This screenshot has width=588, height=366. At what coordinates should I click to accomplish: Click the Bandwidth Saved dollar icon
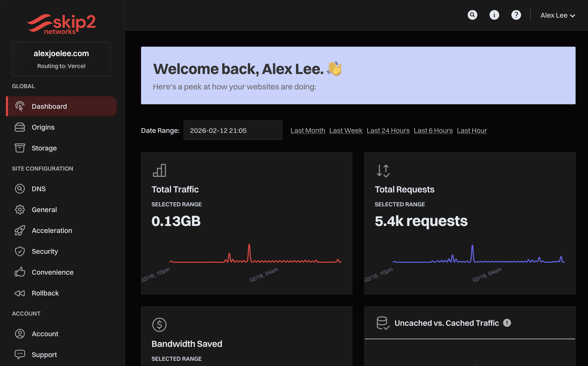(159, 325)
